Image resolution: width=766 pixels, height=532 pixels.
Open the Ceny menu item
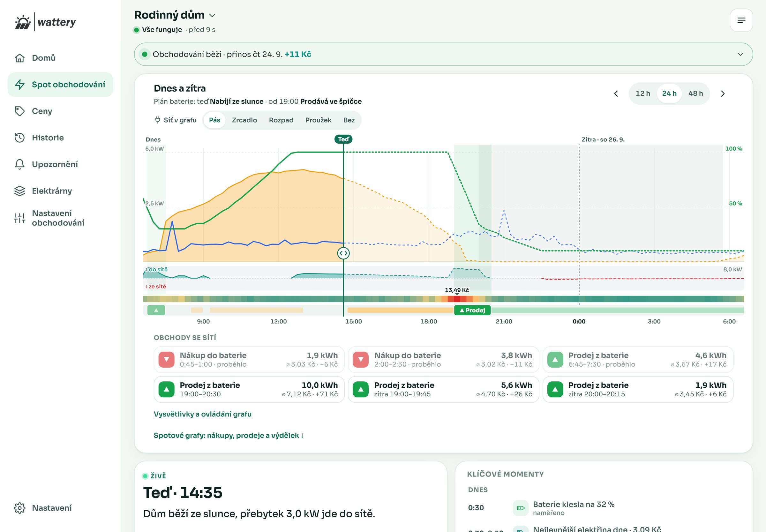(60, 111)
